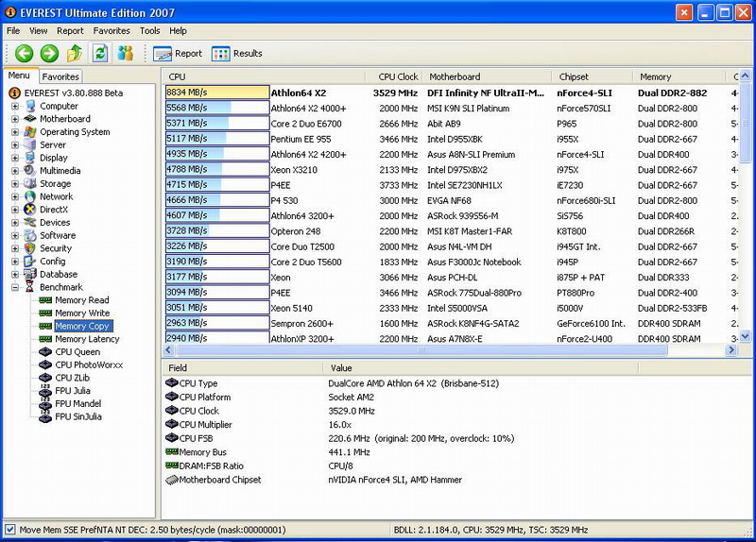Image resolution: width=756 pixels, height=542 pixels.
Task: Sort by the Motherboard column header
Action: [x=487, y=76]
